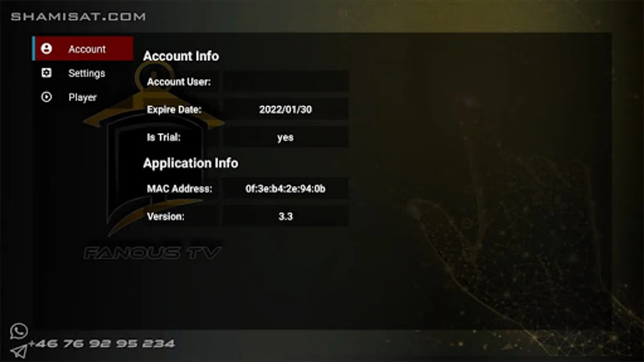Click the Account Info heading

click(x=181, y=56)
